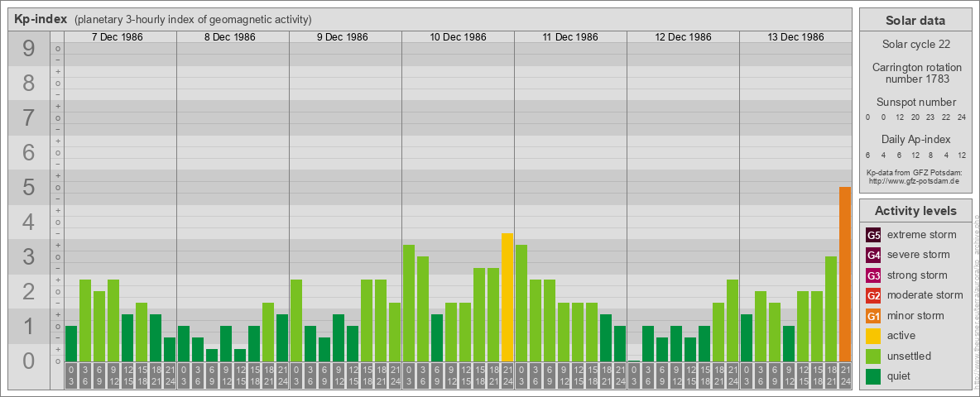980x397 pixels.
Task: Click the minor storm legend label
Action: pos(915,315)
